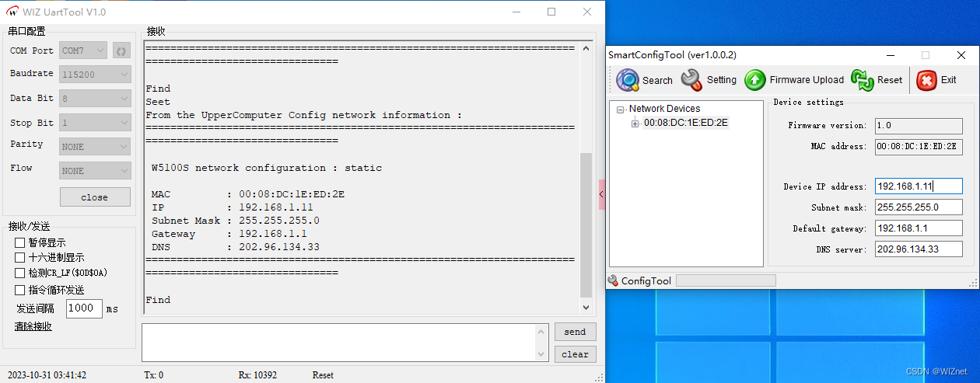This screenshot has height=383, width=980.
Task: Click the send message text area
Action: coord(339,343)
